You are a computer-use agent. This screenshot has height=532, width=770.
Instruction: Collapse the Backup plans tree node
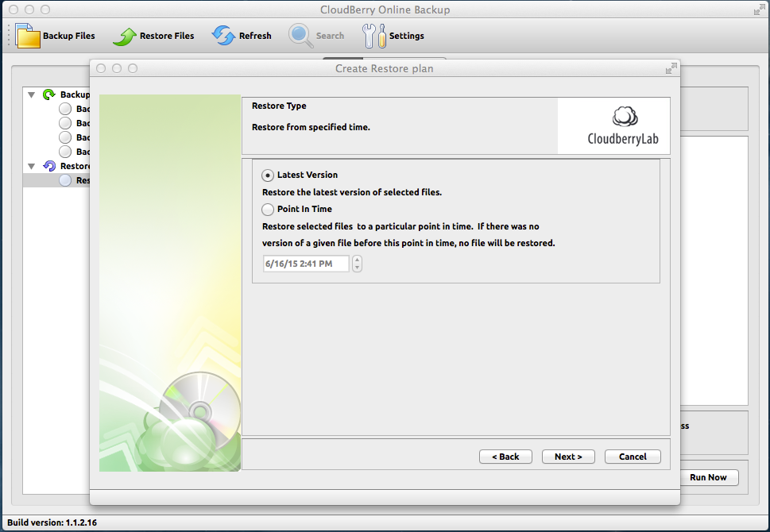click(x=32, y=94)
